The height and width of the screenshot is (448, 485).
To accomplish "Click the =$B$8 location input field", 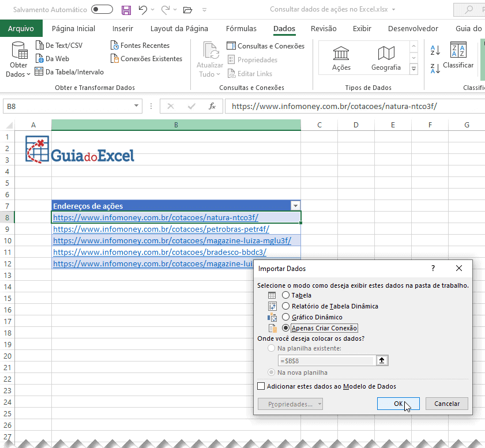I will pos(327,360).
